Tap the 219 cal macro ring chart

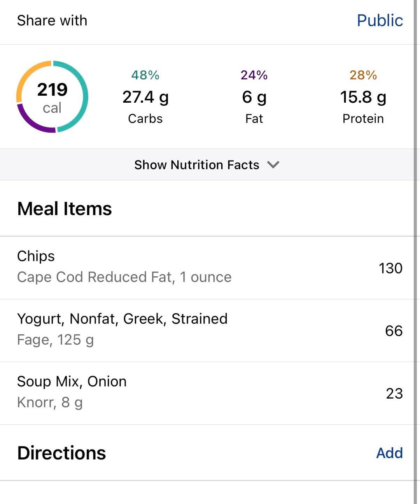tap(52, 97)
